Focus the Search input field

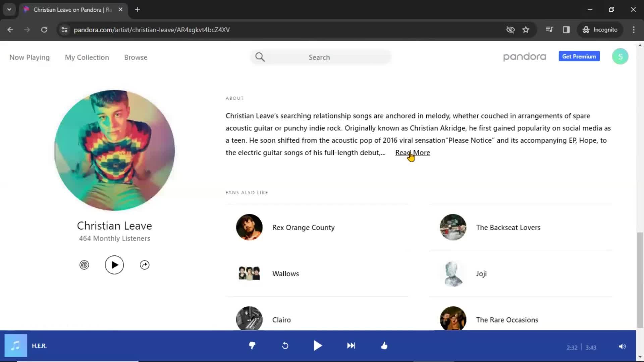pyautogui.click(x=320, y=57)
